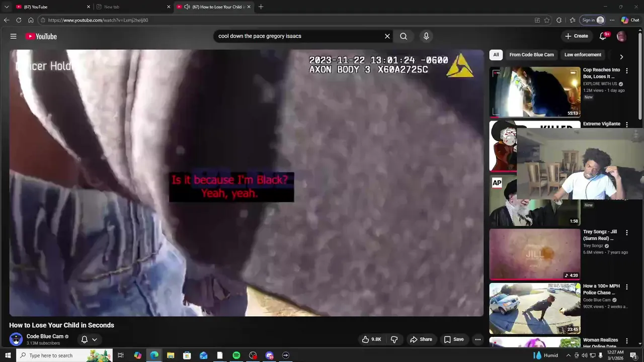Go back with browser back arrow
644x362 pixels.
coord(7,20)
